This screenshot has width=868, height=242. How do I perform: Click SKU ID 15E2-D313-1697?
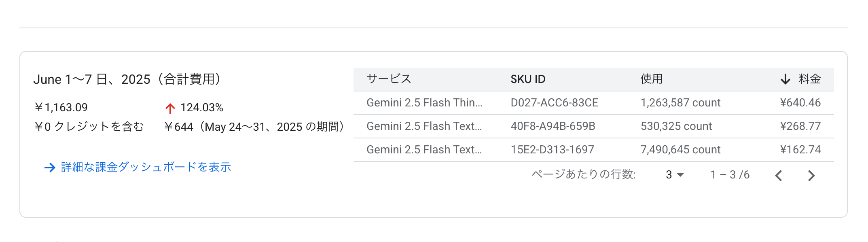pyautogui.click(x=552, y=150)
